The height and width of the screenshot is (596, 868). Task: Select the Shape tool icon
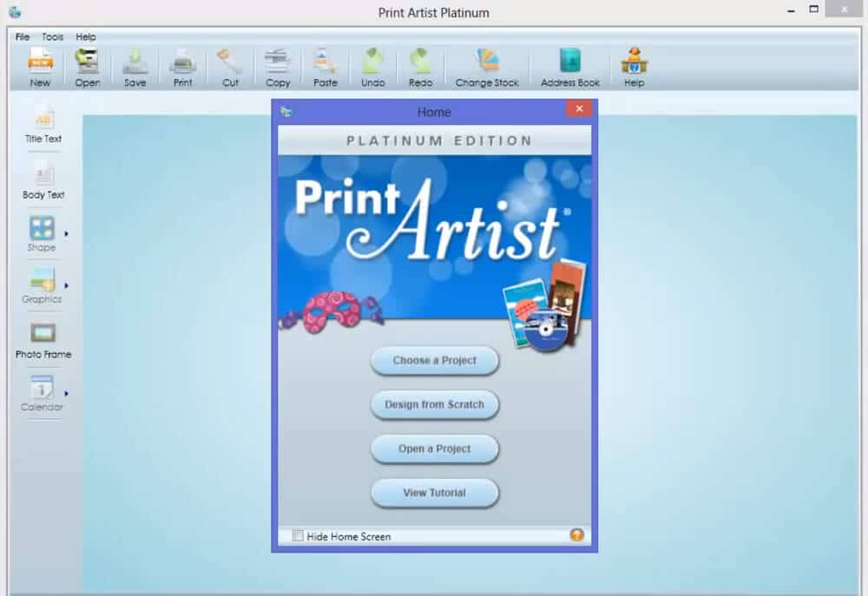coord(42,227)
